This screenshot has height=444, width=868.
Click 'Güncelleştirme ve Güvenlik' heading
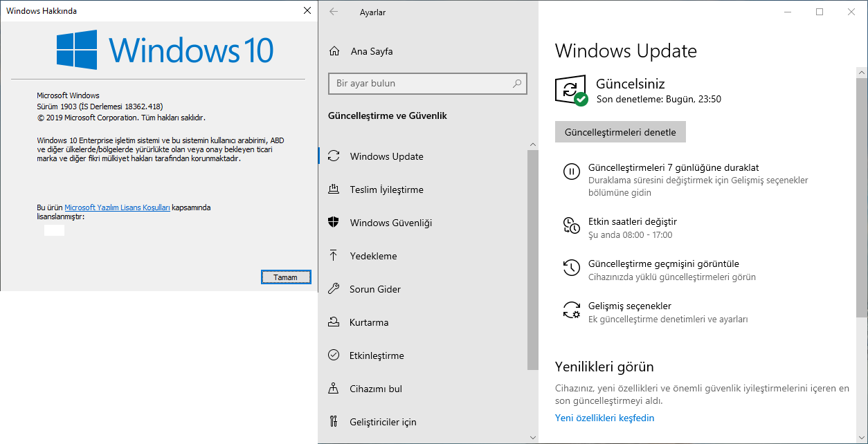pos(388,115)
